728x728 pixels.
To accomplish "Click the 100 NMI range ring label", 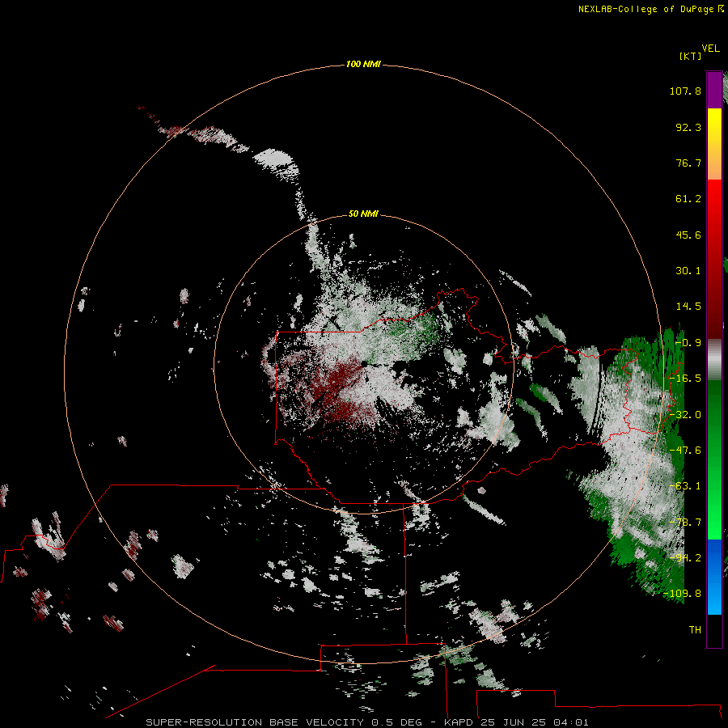I will 363,64.
